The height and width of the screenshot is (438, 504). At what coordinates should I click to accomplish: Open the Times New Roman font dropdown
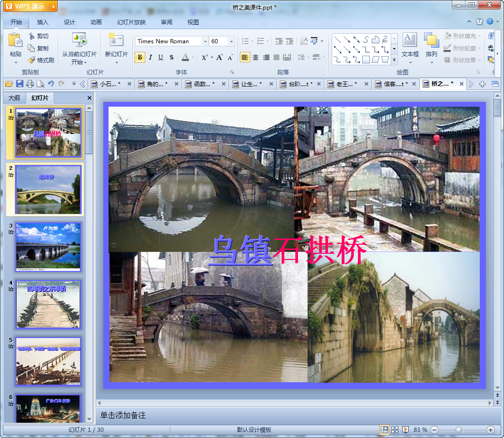pyautogui.click(x=205, y=41)
